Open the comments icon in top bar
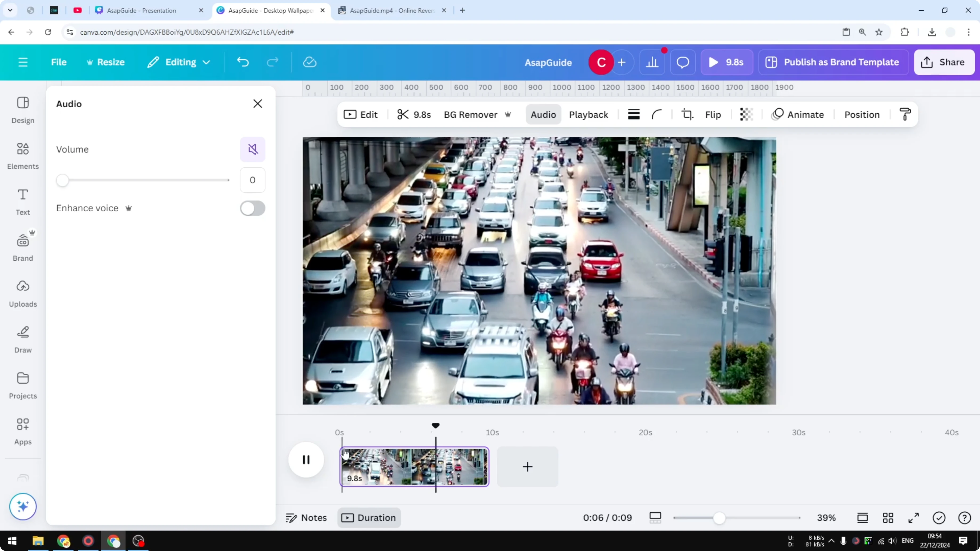This screenshot has width=980, height=551. (x=682, y=62)
